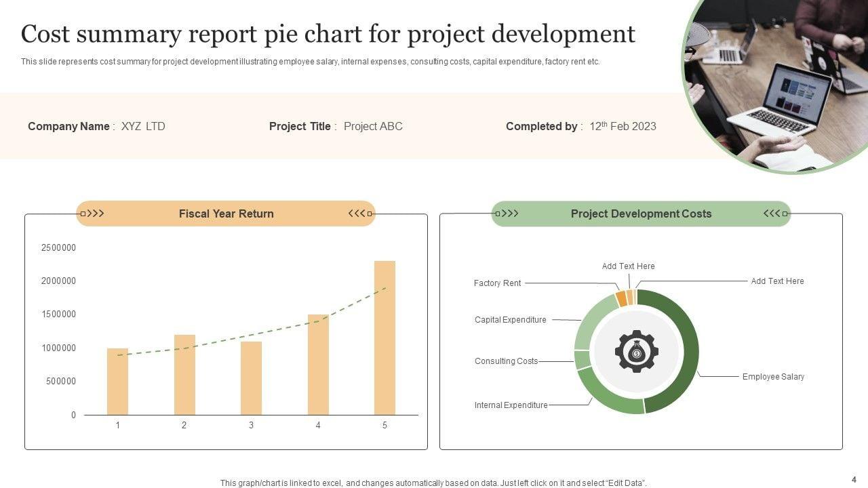The width and height of the screenshot is (868, 488).
Task: Click the Fiscal Year Return title banner
Action: [x=226, y=213]
